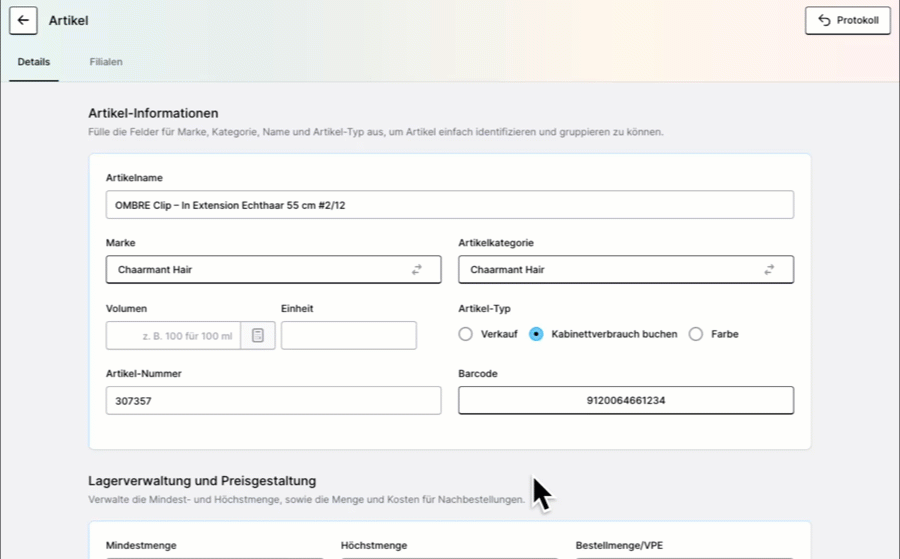This screenshot has height=559, width=900.
Task: Click the Bestellmenge/VPE field label
Action: (x=619, y=546)
